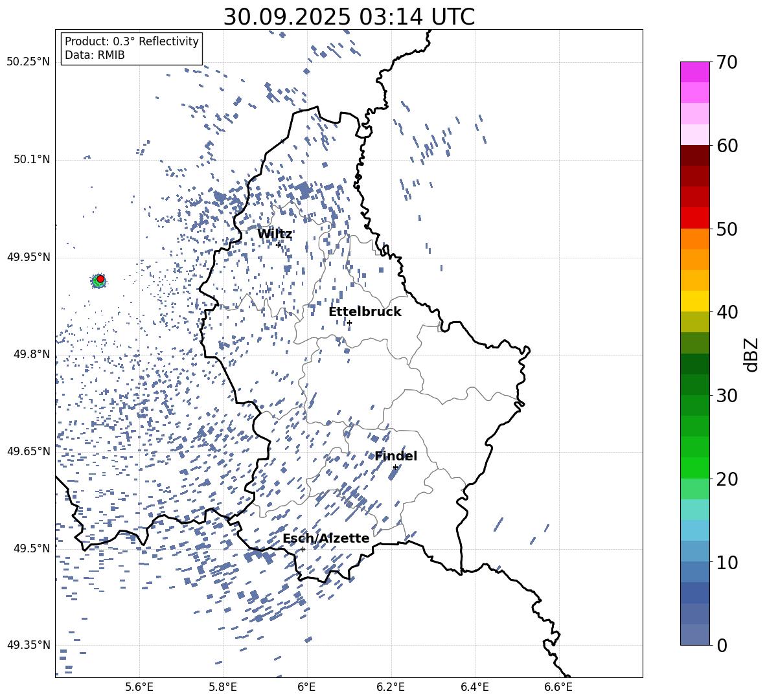Click the dBZ colorbar axis label
Screen dimensions: 767x700
click(751, 354)
